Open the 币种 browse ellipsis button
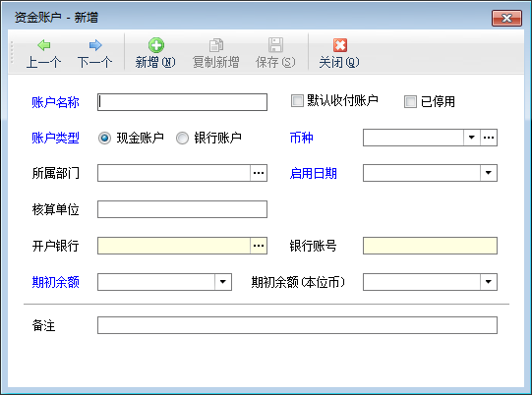This screenshot has height=395, width=532. 489,138
